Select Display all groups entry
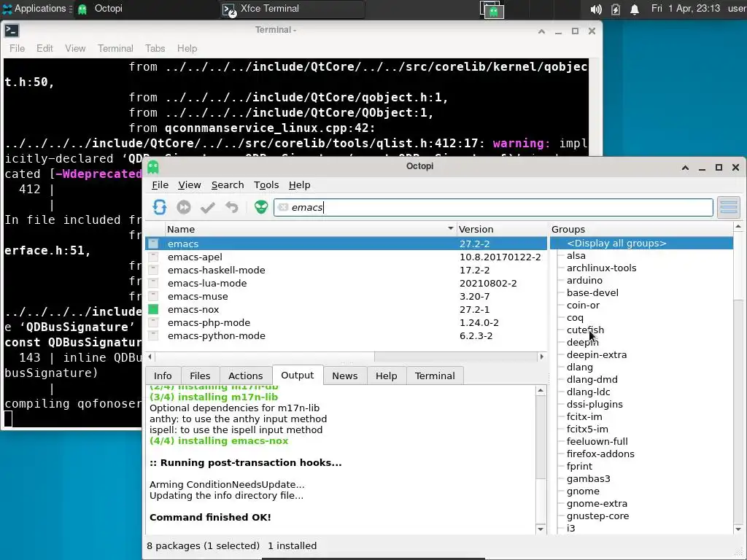The height and width of the screenshot is (560, 747). tap(641, 243)
